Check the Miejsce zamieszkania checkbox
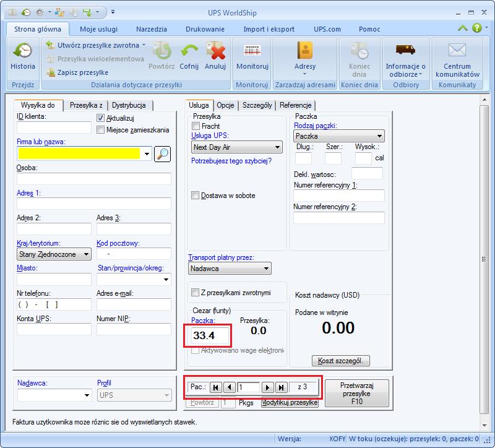This screenshot has height=448, width=495. tap(100, 130)
